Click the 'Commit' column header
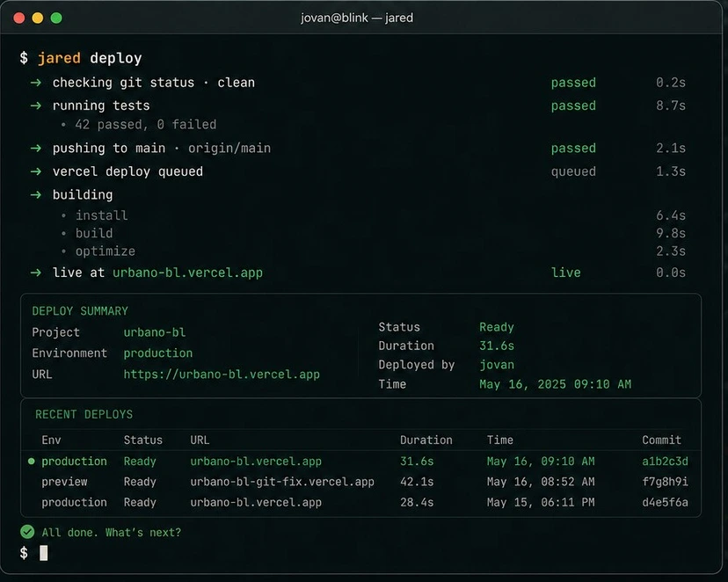This screenshot has width=728, height=582. [661, 440]
